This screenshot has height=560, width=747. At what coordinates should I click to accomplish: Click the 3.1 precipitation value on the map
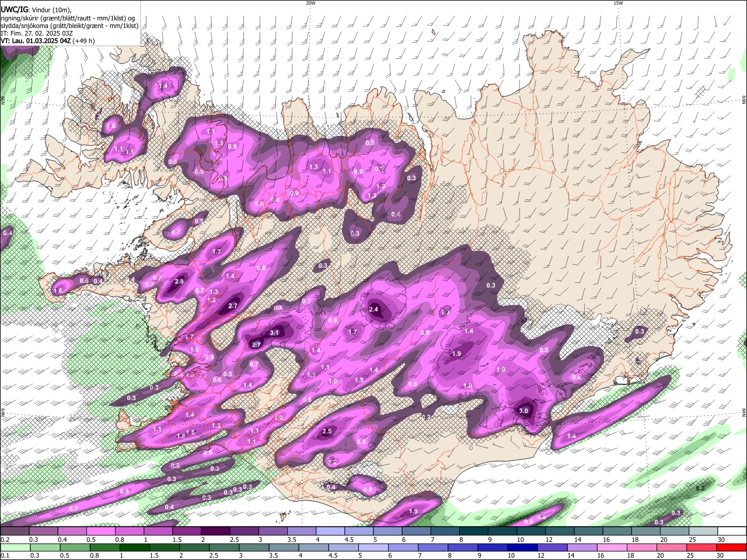click(275, 332)
